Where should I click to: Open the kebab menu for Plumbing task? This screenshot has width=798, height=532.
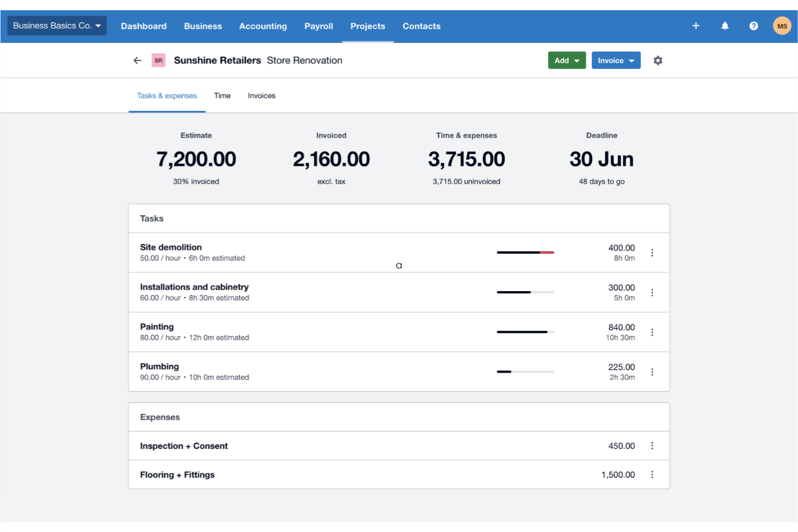pos(652,371)
